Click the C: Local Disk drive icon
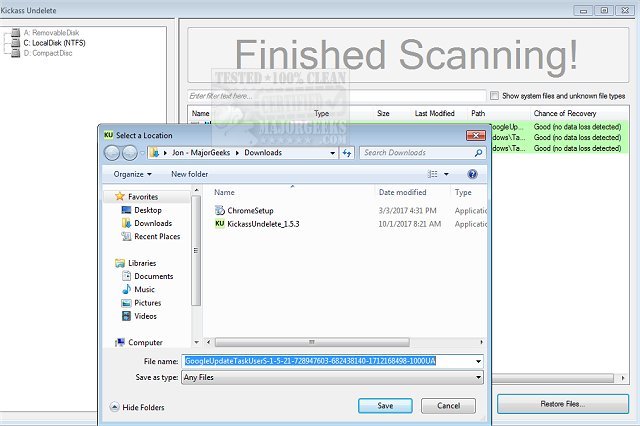 (x=16, y=43)
